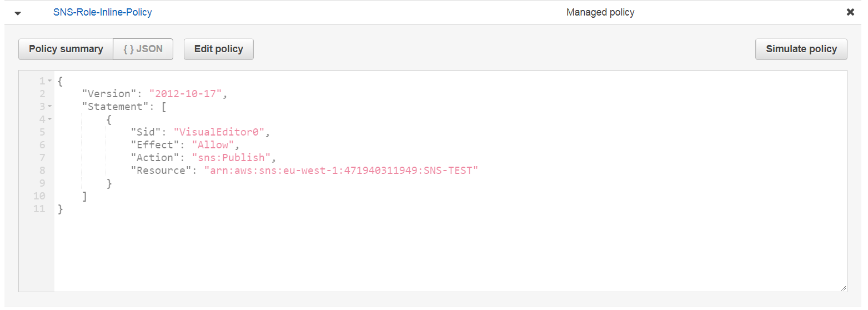Switch to the Policy summary view
This screenshot has height=310, width=868.
tap(66, 49)
